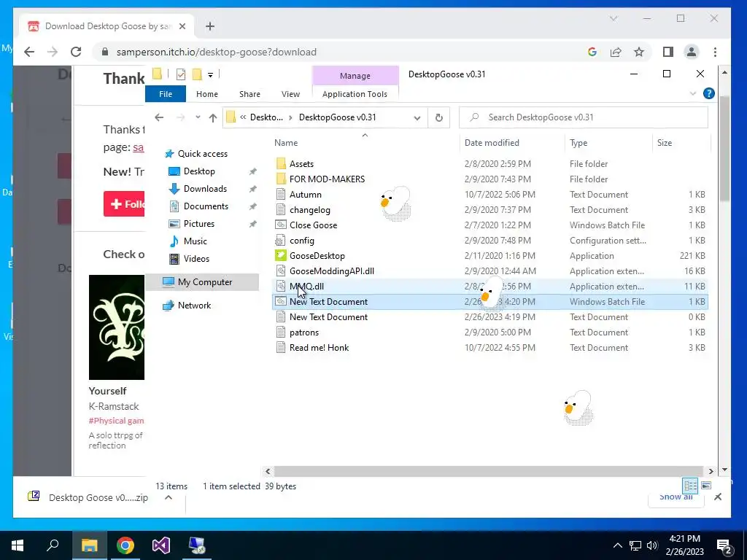Share this page icon in Chrome
The image size is (747, 560).
[616, 52]
